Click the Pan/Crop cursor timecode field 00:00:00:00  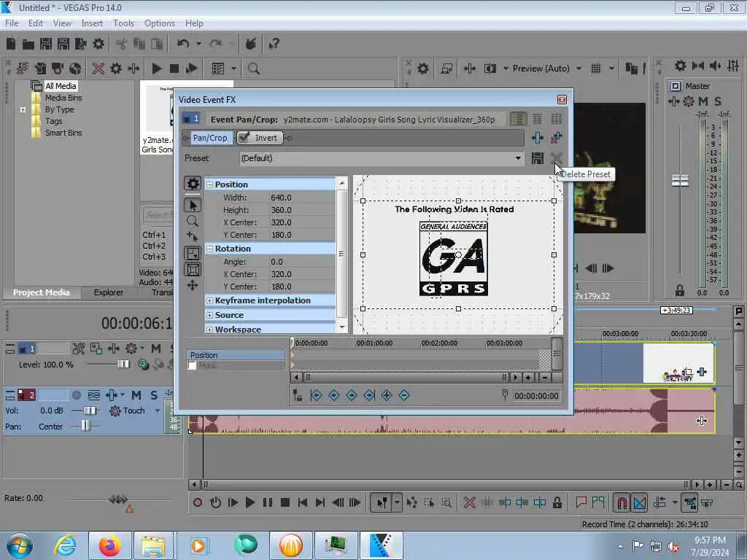pyautogui.click(x=536, y=396)
